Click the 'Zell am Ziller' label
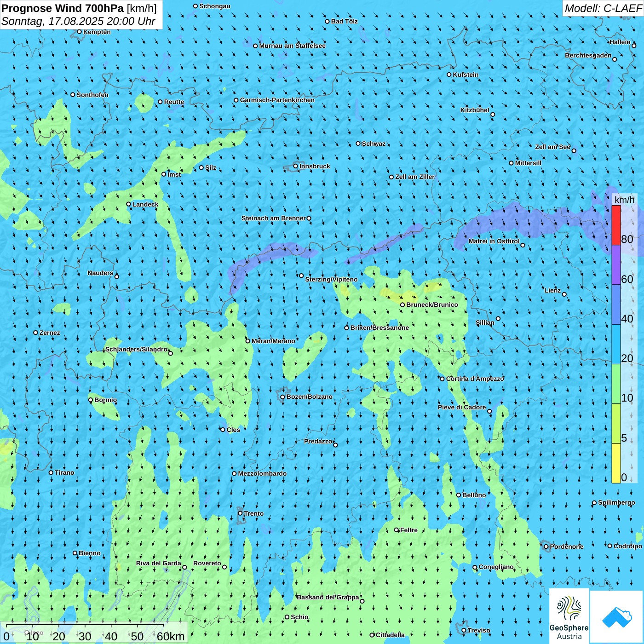The width and height of the screenshot is (644, 644). [415, 177]
